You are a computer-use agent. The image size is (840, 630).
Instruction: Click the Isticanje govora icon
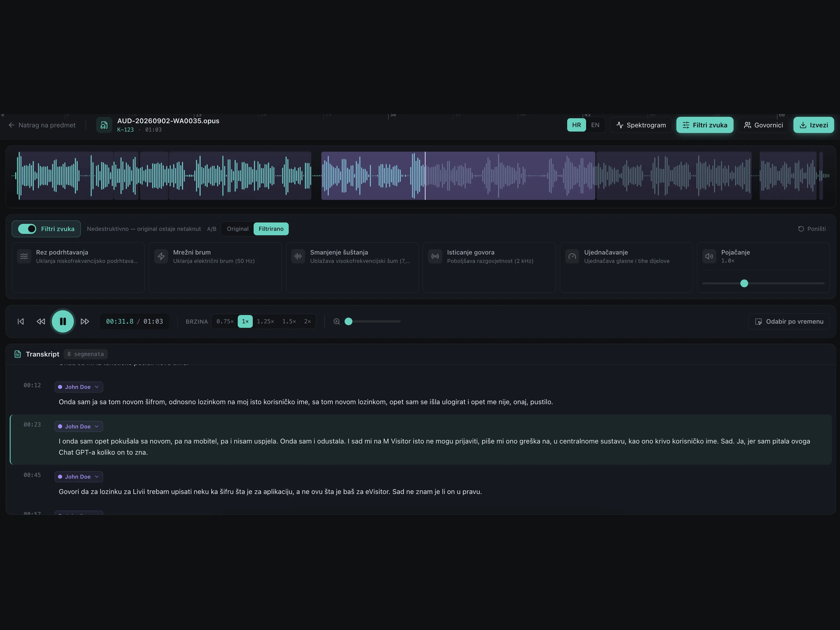coord(435,256)
